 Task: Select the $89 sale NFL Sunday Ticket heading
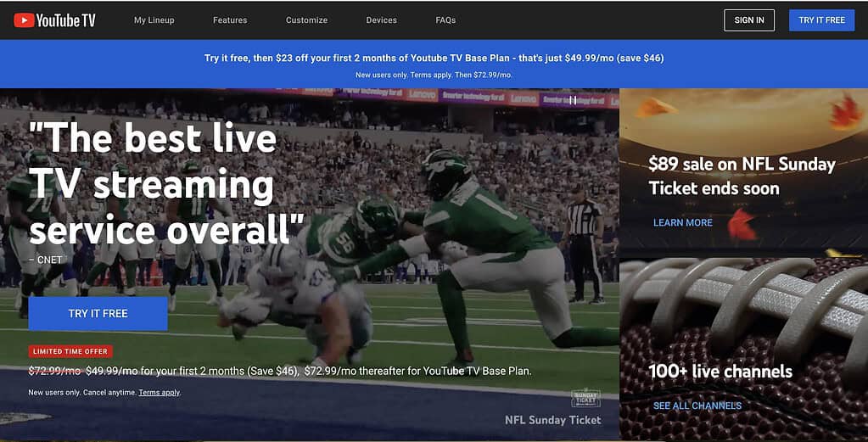point(741,176)
